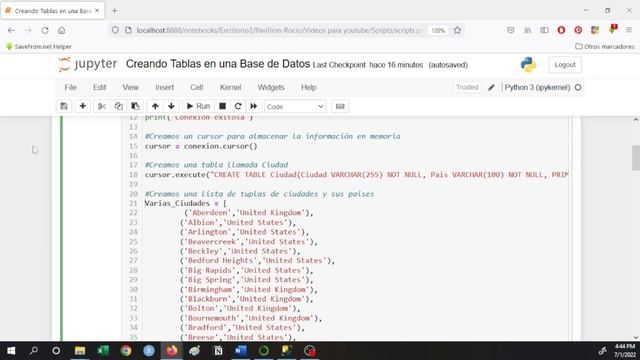Open the File menu

[x=70, y=87]
